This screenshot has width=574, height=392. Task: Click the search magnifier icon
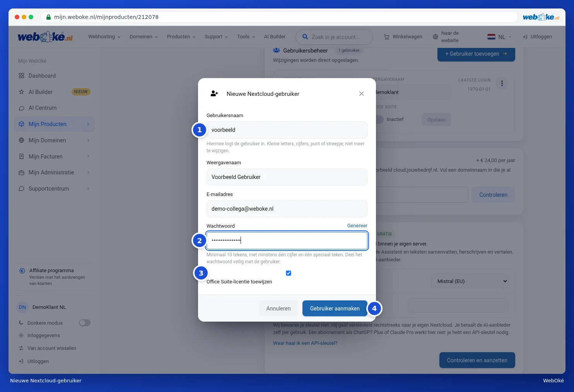click(x=305, y=37)
